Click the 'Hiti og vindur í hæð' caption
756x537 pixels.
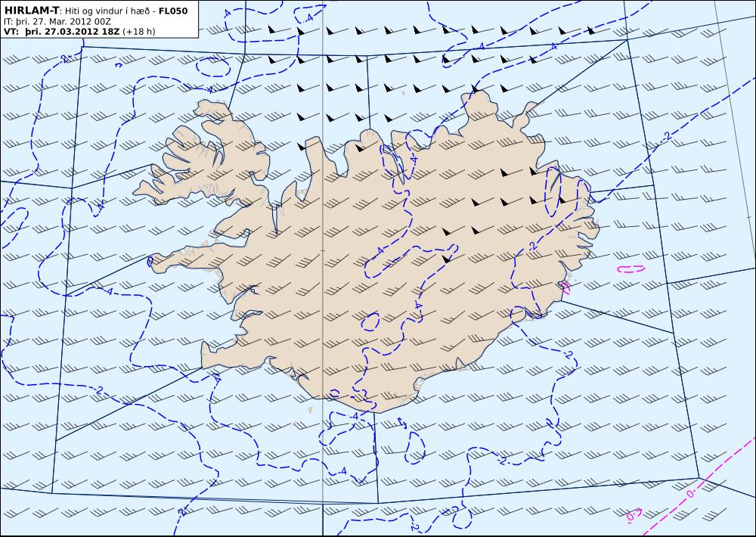click(x=107, y=11)
